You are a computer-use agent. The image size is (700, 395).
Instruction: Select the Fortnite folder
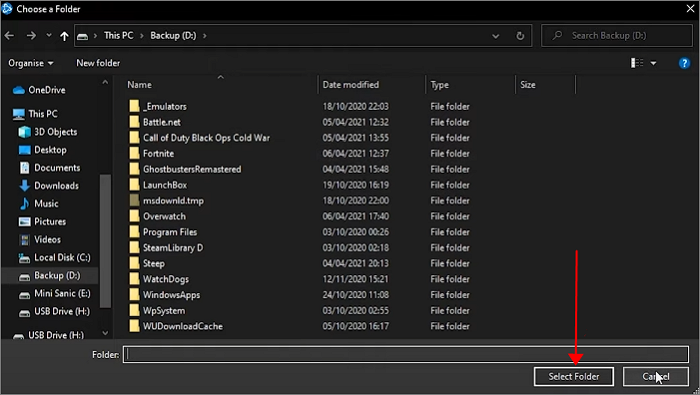(x=158, y=154)
